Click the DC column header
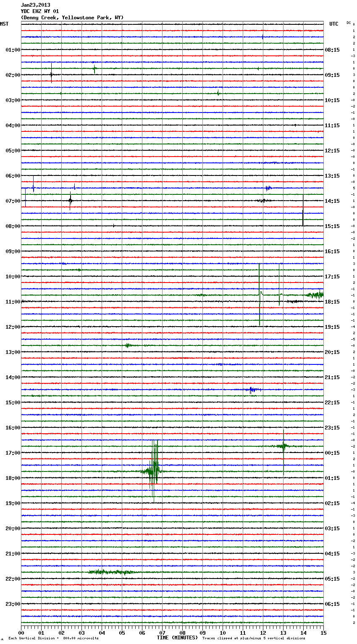The width and height of the screenshot is (357, 644). [349, 22]
